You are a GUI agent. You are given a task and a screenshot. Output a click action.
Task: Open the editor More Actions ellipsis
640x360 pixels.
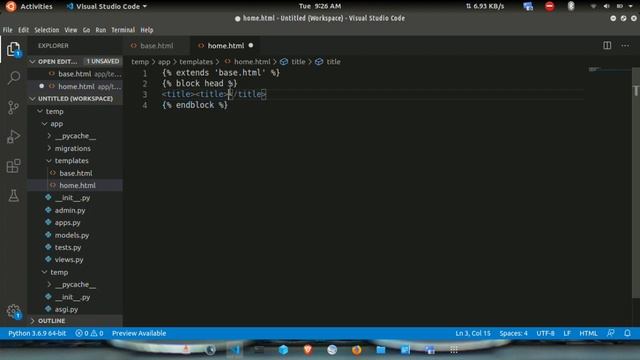tap(625, 45)
